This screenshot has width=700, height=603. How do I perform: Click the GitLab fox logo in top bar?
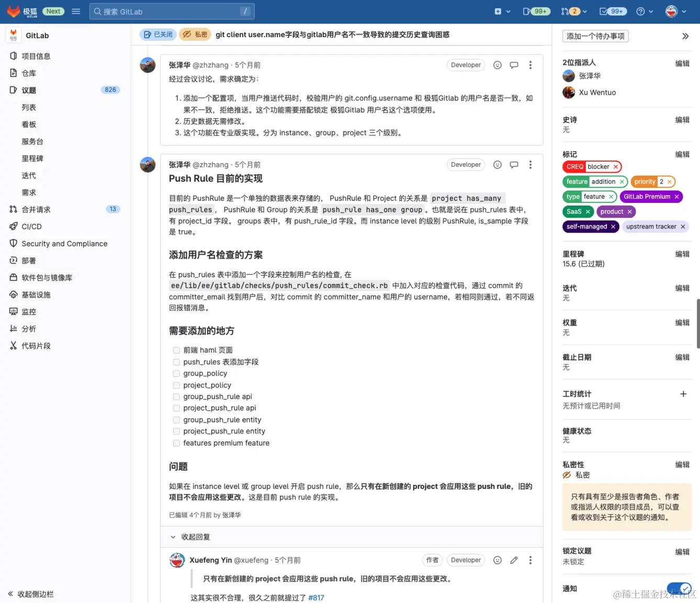pyautogui.click(x=14, y=11)
